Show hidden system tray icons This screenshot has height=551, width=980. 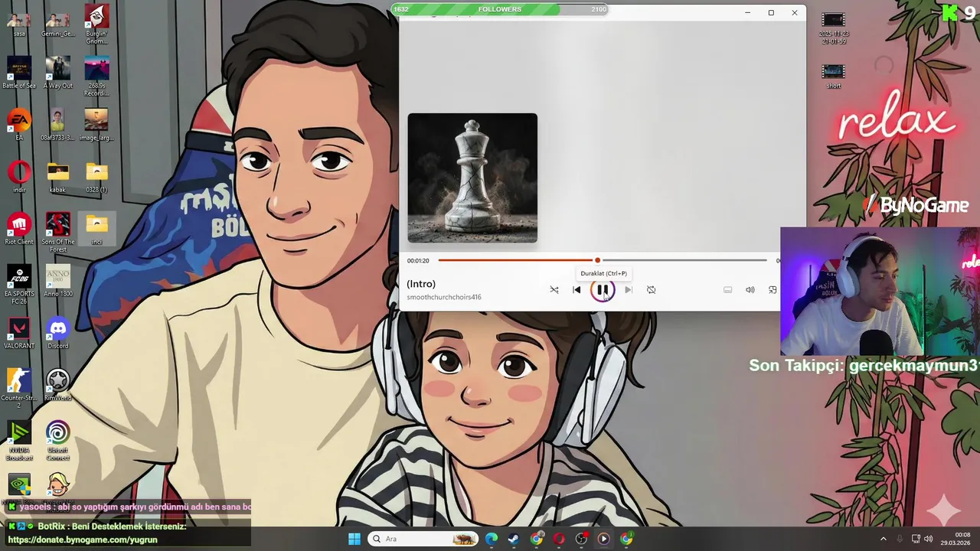click(883, 539)
